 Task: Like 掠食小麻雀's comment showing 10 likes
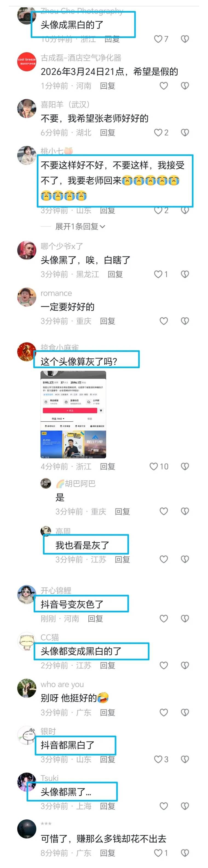pyautogui.click(x=154, y=466)
